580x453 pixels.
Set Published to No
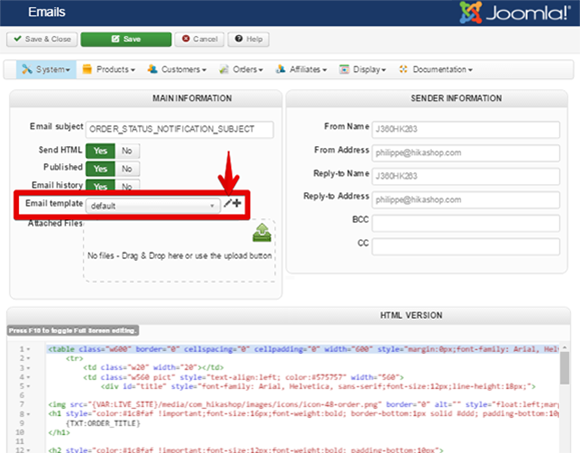(127, 169)
